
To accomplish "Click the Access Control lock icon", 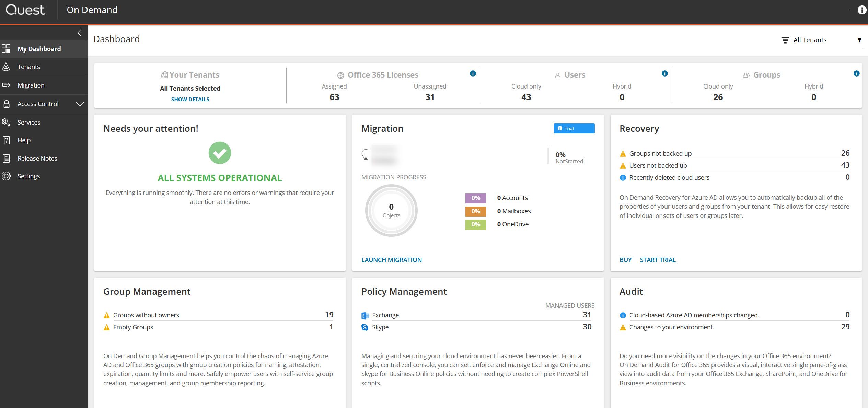I will [6, 104].
